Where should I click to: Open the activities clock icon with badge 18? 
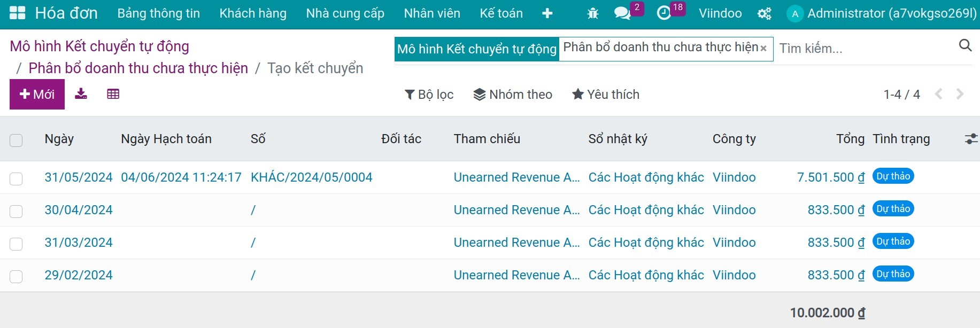(664, 13)
